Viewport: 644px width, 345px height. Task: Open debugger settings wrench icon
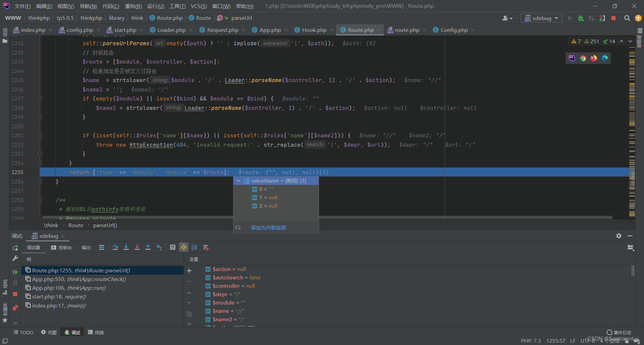15,258
